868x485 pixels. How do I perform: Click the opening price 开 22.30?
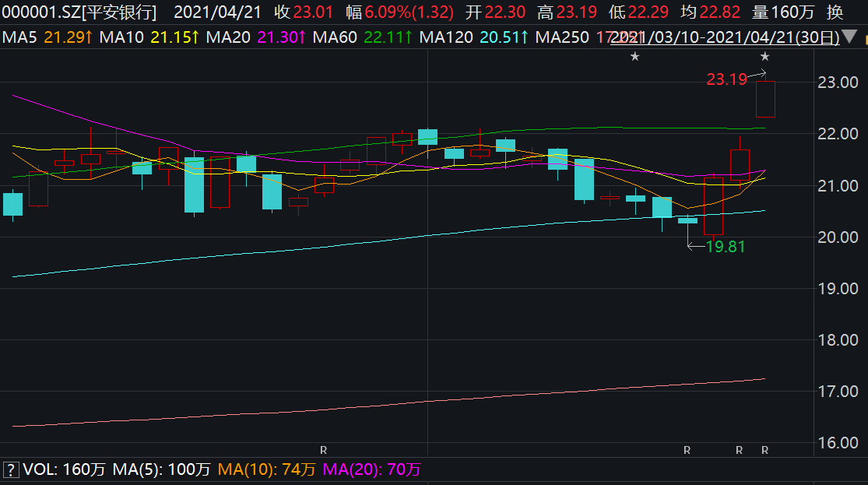tap(495, 12)
